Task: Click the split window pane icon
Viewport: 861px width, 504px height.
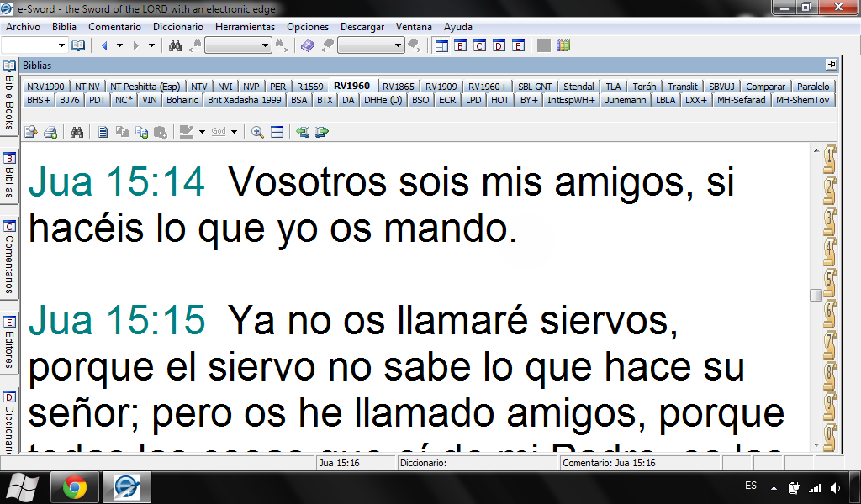Action: coord(277,132)
